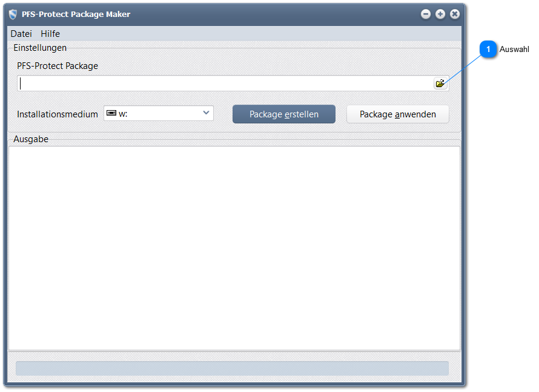Screen dimensions: 539x392
Task: Open the Datei menu
Action: pyautogui.click(x=21, y=34)
